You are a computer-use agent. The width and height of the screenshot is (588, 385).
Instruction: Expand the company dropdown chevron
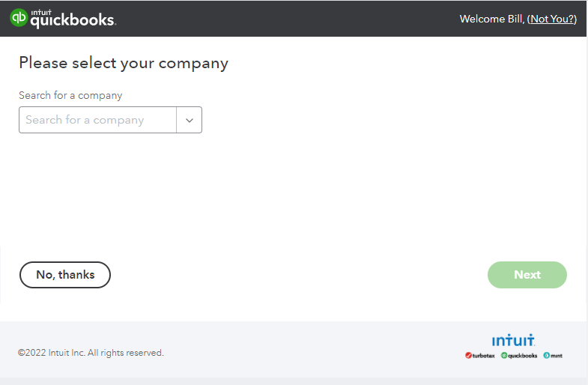[x=190, y=120]
